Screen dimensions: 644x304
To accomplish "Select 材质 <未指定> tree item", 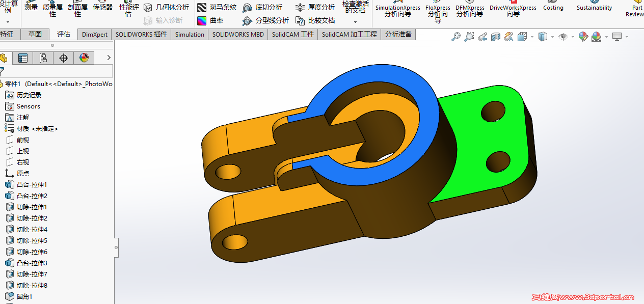I will (32, 129).
